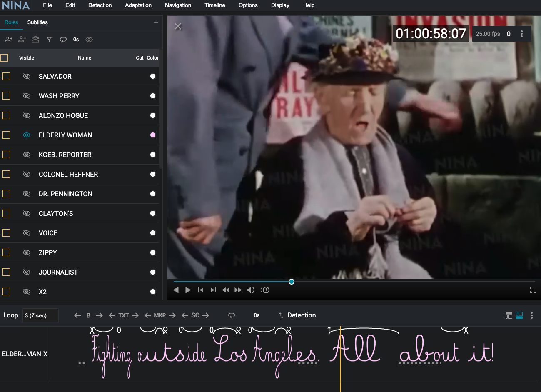Screen dimensions: 541x392
Task: Jump to the previous B point
Action: (x=77, y=315)
